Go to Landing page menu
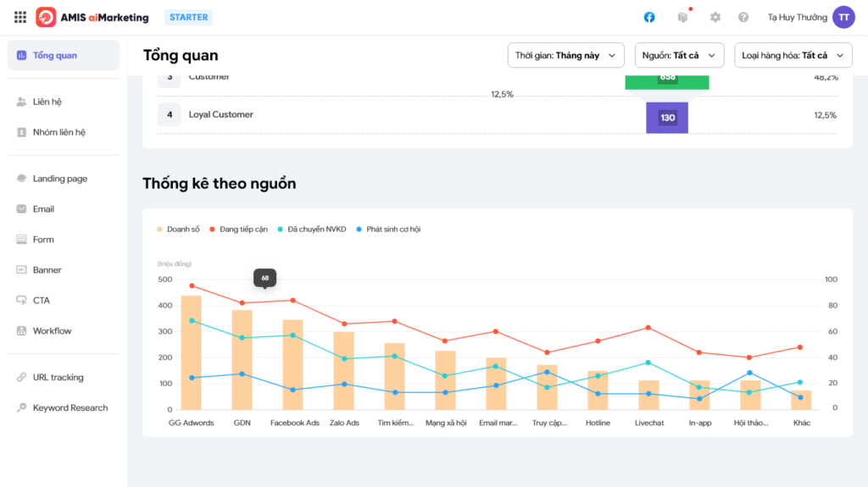The height and width of the screenshot is (487, 868). 59,179
